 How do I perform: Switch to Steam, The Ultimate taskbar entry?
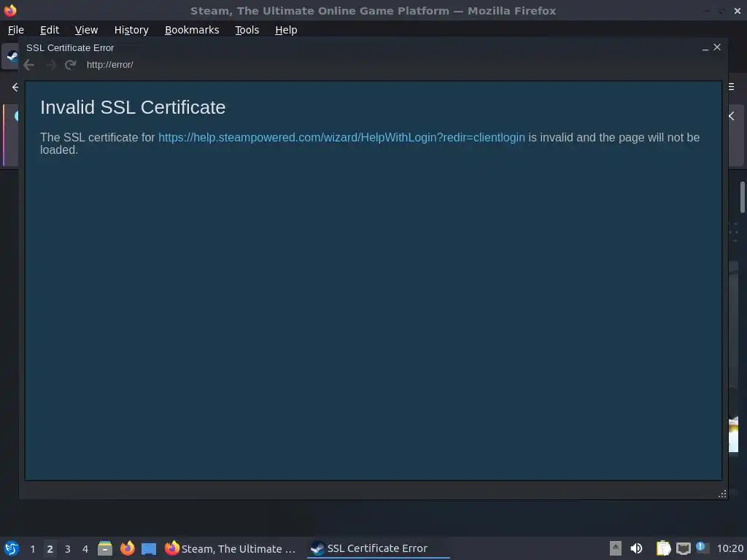230,548
